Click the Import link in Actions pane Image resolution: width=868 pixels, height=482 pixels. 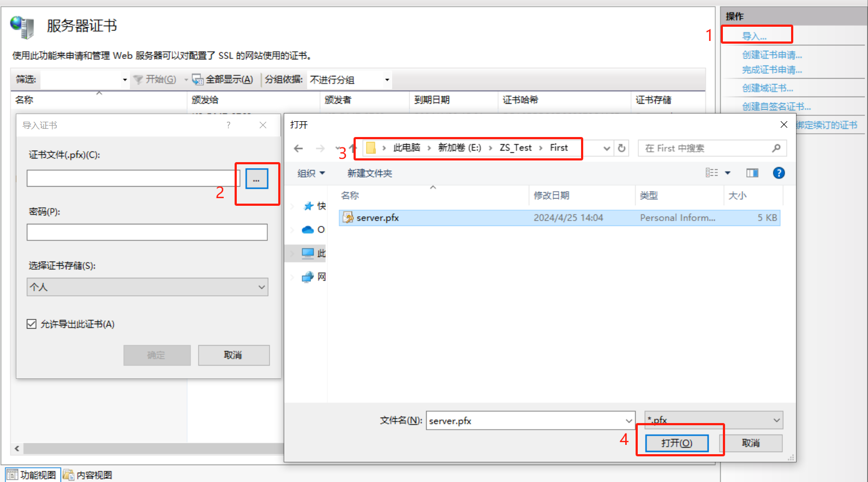(754, 36)
